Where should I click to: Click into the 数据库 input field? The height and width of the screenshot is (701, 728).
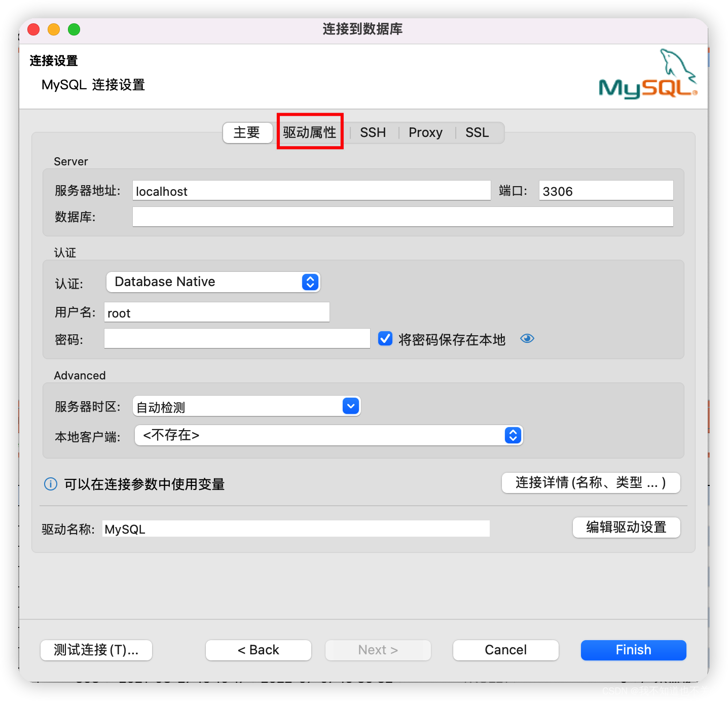click(x=403, y=217)
